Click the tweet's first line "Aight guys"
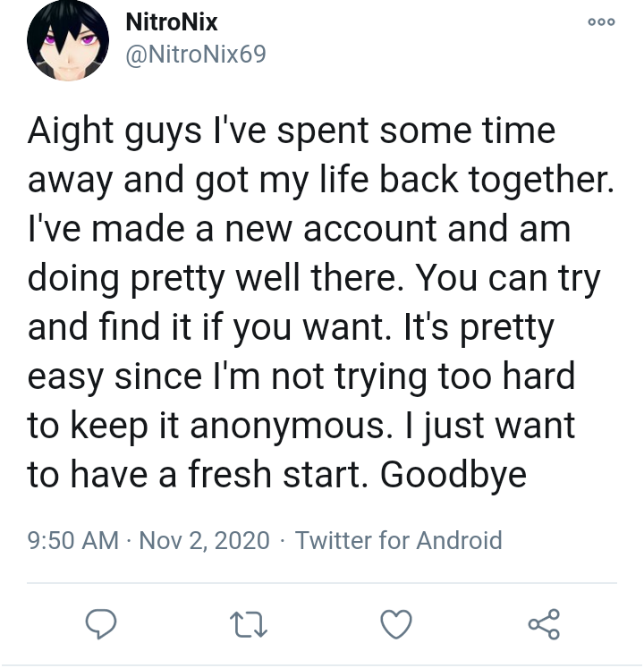Viewport: 644px width, 668px height. click(114, 131)
